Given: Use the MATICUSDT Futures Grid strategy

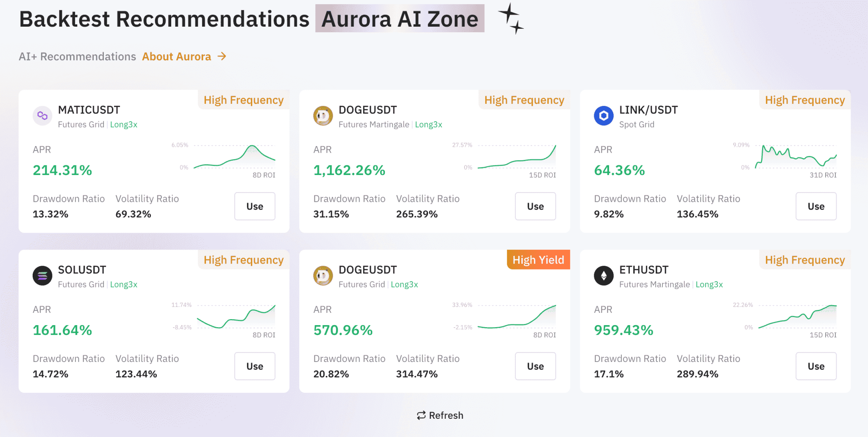Looking at the screenshot, I should (x=254, y=206).
